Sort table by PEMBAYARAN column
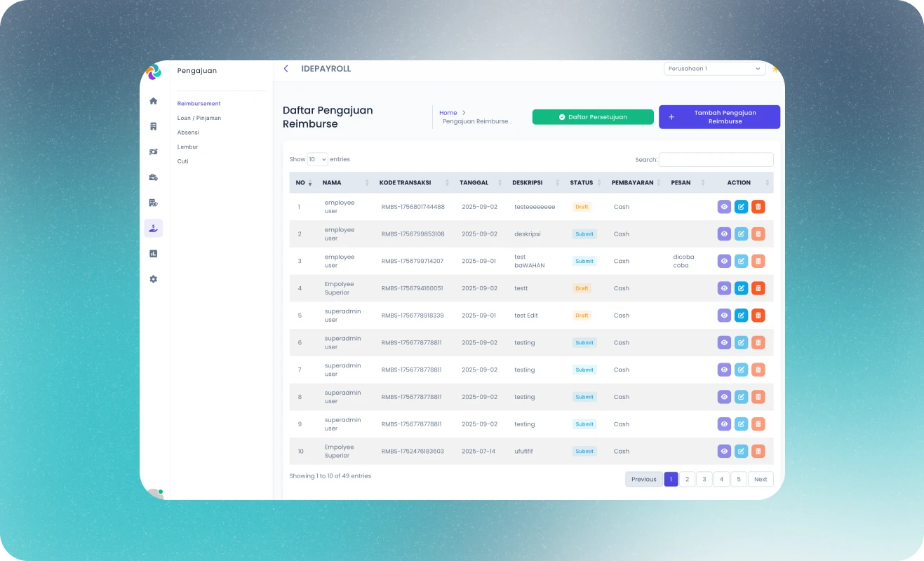 tap(635, 182)
